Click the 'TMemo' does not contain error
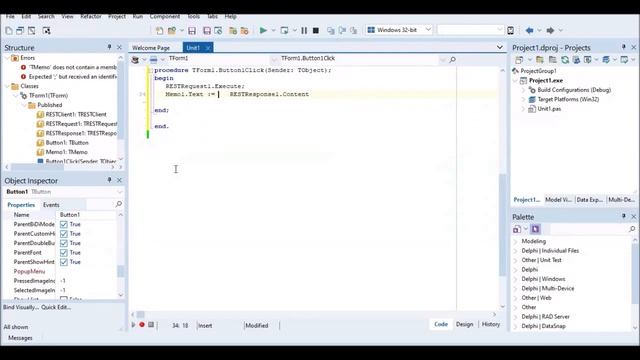The width and height of the screenshot is (640, 360). (72, 67)
